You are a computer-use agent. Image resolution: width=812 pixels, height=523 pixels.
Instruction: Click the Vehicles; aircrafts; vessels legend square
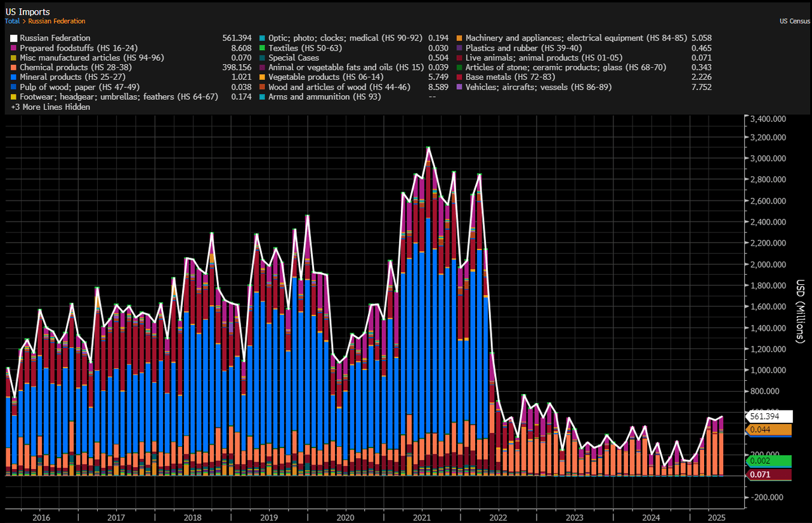pos(460,87)
